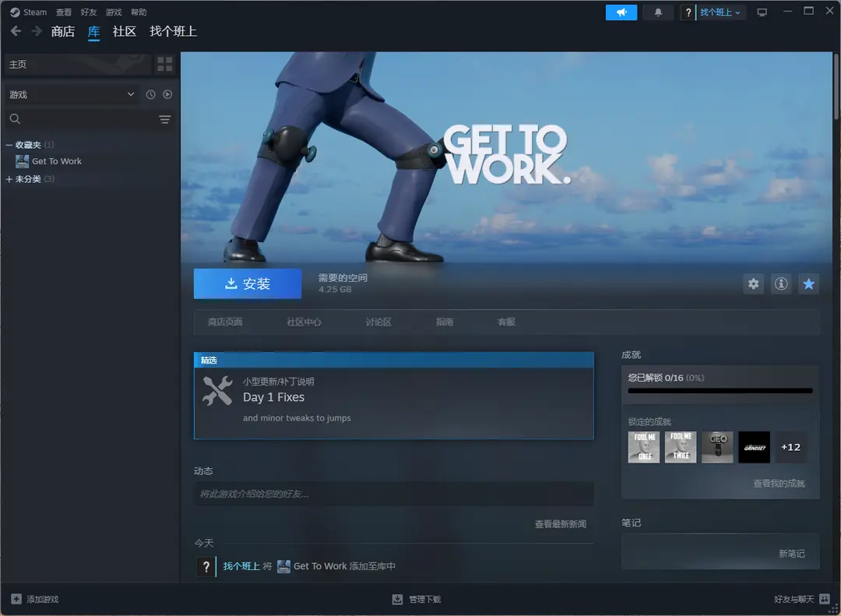
Task: Sort library by recent activity clock icon
Action: 151,94
